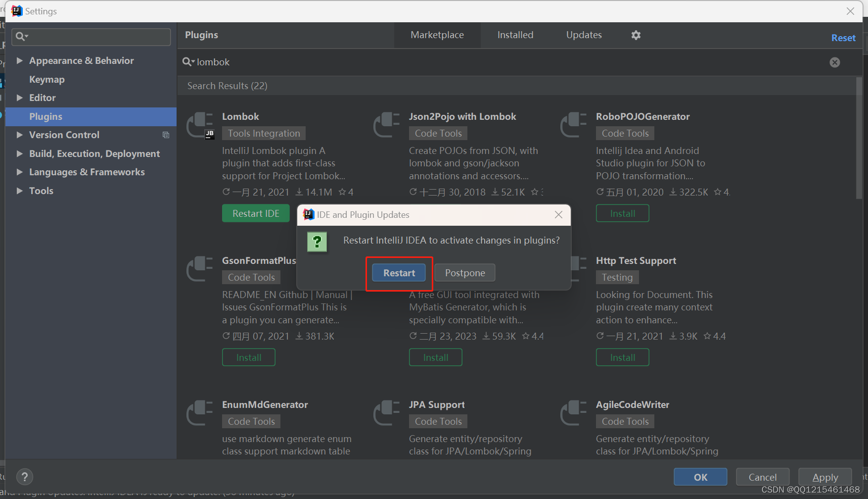
Task: Install the GsonFormatPlus plugin
Action: [x=249, y=357]
